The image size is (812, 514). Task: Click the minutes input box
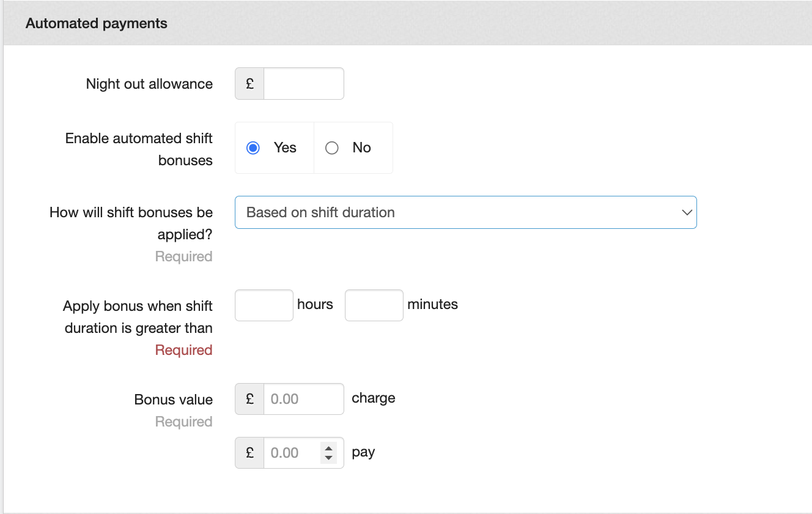click(374, 305)
